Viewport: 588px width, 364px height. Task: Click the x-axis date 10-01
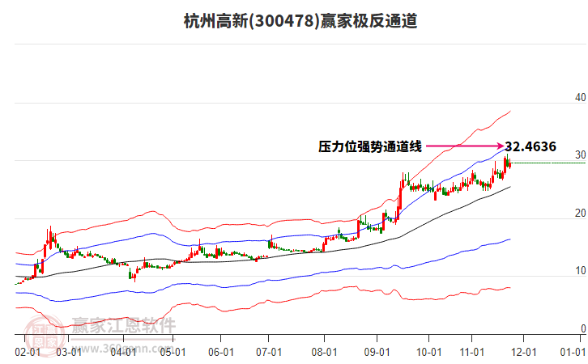[429, 353]
